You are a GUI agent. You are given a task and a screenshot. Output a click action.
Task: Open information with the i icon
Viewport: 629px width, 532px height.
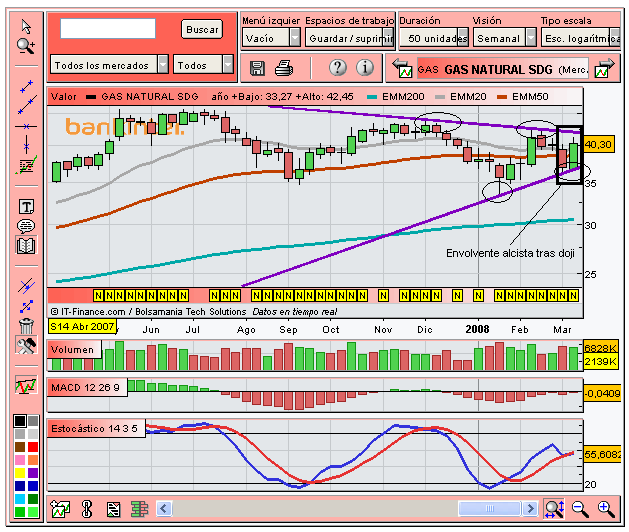click(365, 67)
